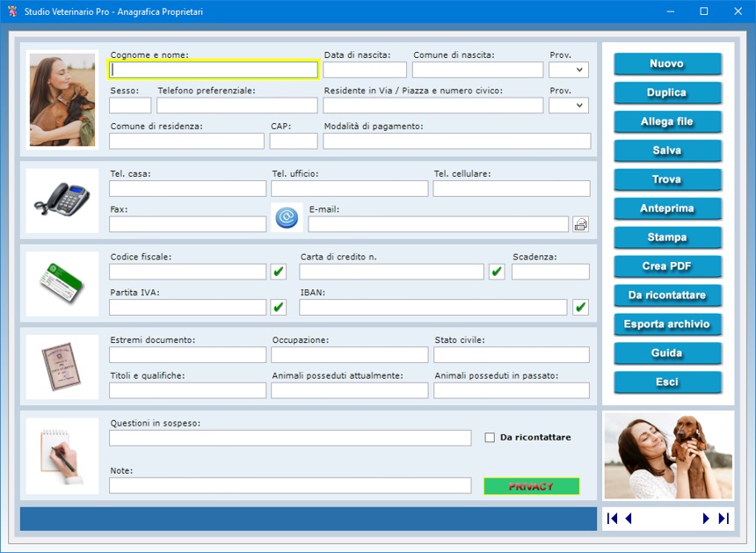This screenshot has height=553, width=756.
Task: Click the green PRIVACY button
Action: [531, 486]
